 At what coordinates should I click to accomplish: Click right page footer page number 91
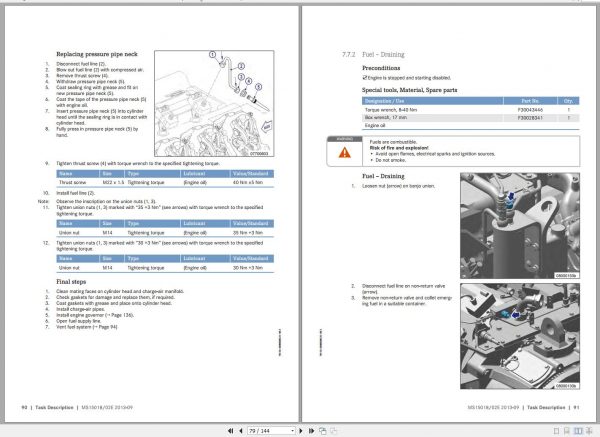point(576,408)
